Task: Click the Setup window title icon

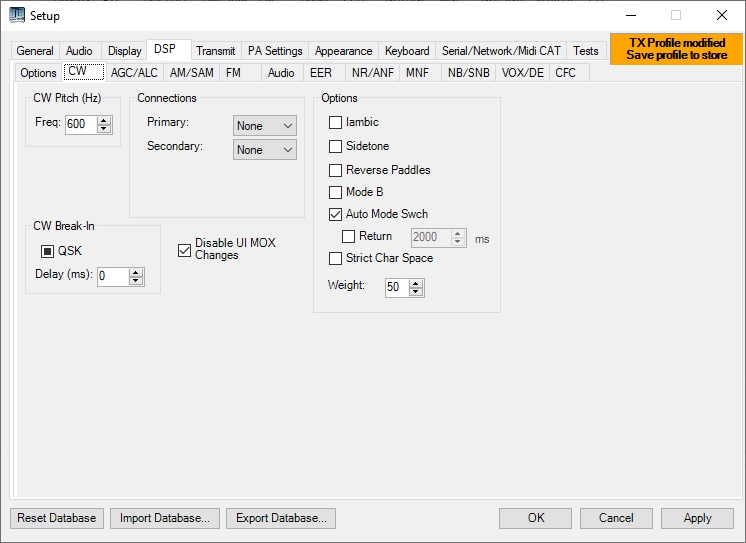Action: [x=17, y=15]
